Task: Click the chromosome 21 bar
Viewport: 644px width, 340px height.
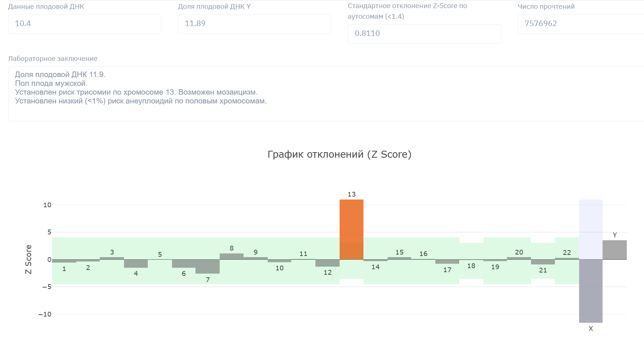Action: [543, 262]
